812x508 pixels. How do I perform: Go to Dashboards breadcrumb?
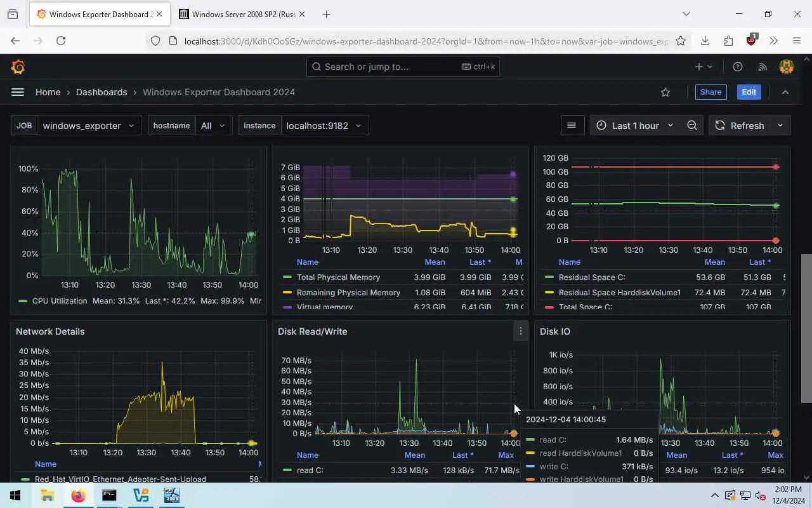tap(101, 92)
